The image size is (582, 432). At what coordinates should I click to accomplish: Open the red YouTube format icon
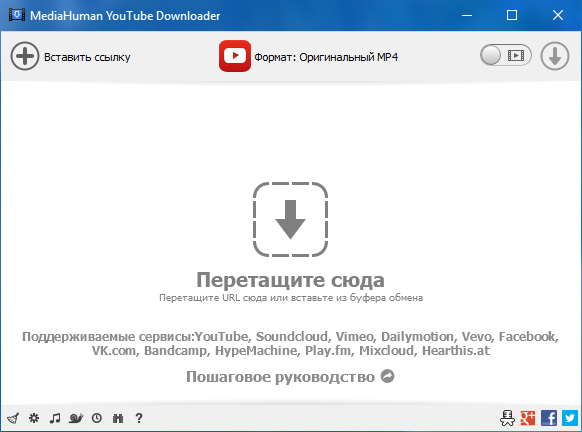pos(235,56)
